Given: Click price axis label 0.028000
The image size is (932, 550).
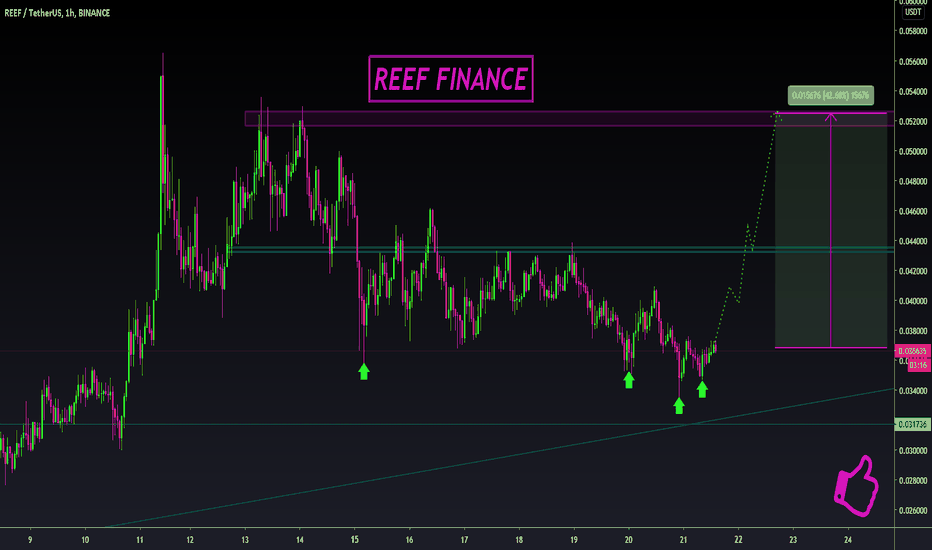Looking at the screenshot, I should (913, 480).
